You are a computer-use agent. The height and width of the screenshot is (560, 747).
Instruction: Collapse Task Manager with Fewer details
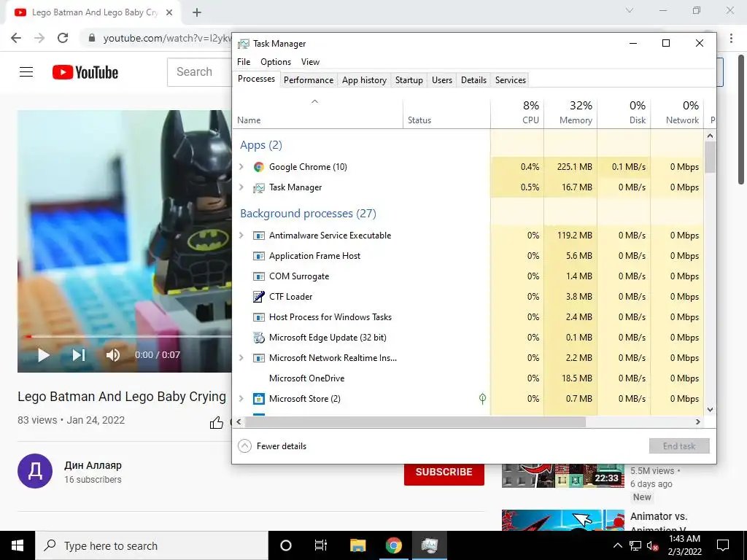[x=272, y=446]
